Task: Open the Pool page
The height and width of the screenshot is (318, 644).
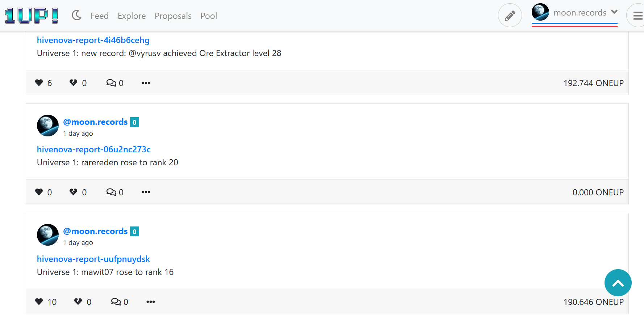Action: tap(209, 16)
